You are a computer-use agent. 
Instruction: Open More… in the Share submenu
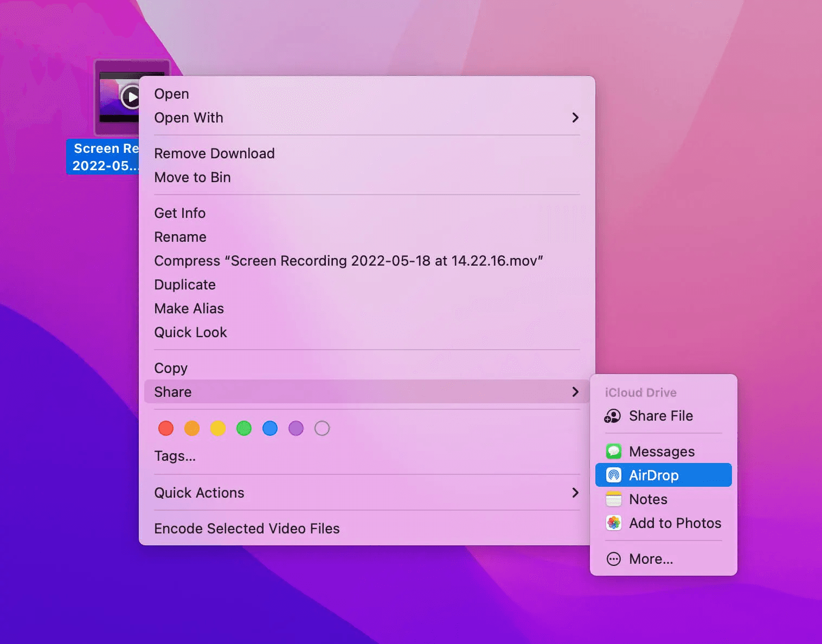click(x=664, y=559)
